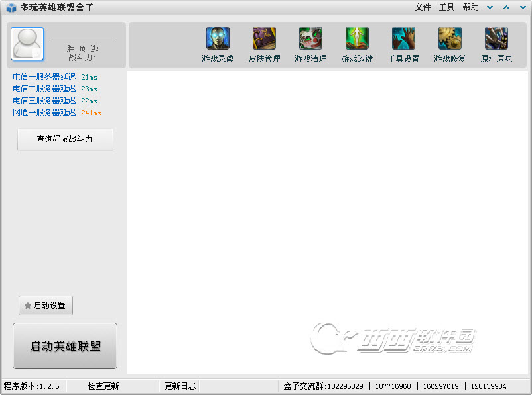Open the 游戏改键 key remapping tool
Image resolution: width=532 pixels, height=395 pixels.
click(357, 45)
